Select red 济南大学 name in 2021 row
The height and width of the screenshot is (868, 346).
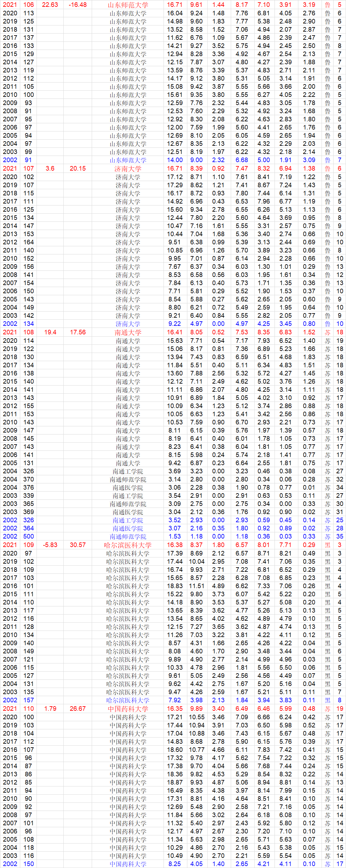[128, 168]
